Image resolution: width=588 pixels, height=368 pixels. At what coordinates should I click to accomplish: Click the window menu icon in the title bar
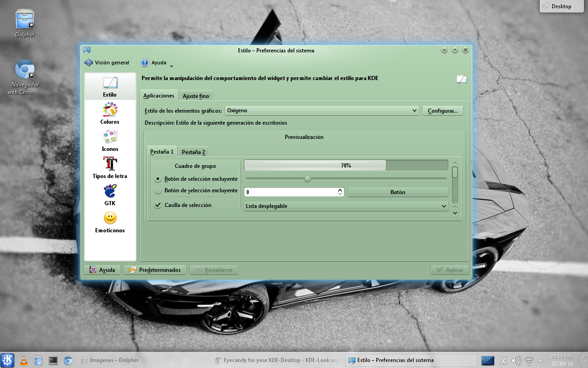87,50
